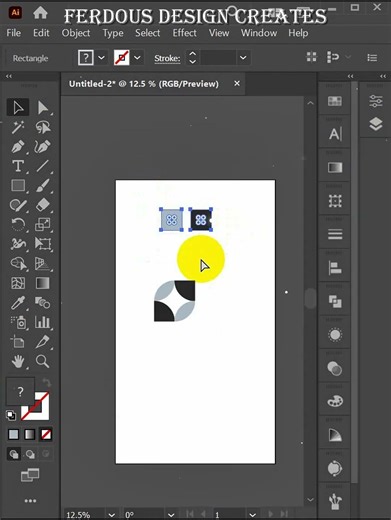Click the Home button
This screenshot has height=520, width=391.
pos(40,13)
